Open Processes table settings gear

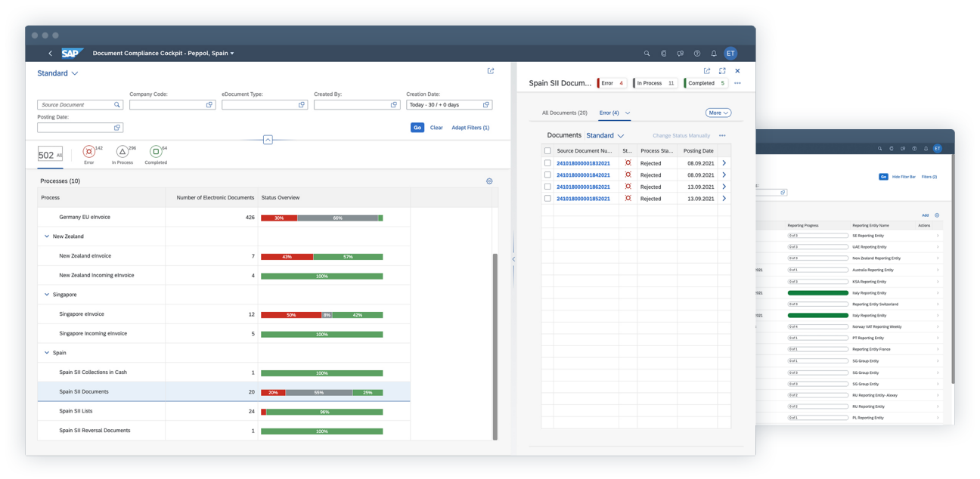pos(489,181)
